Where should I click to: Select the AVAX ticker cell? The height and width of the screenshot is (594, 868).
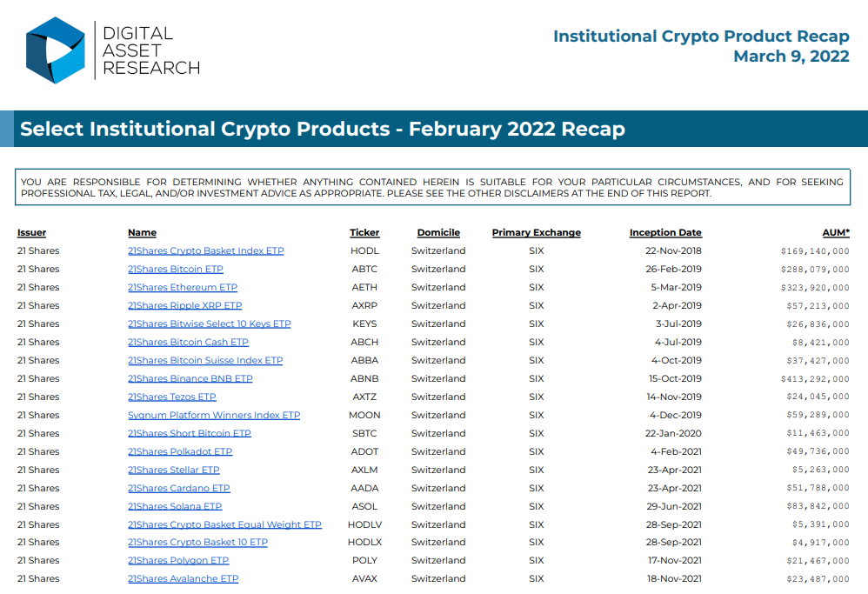(x=364, y=578)
